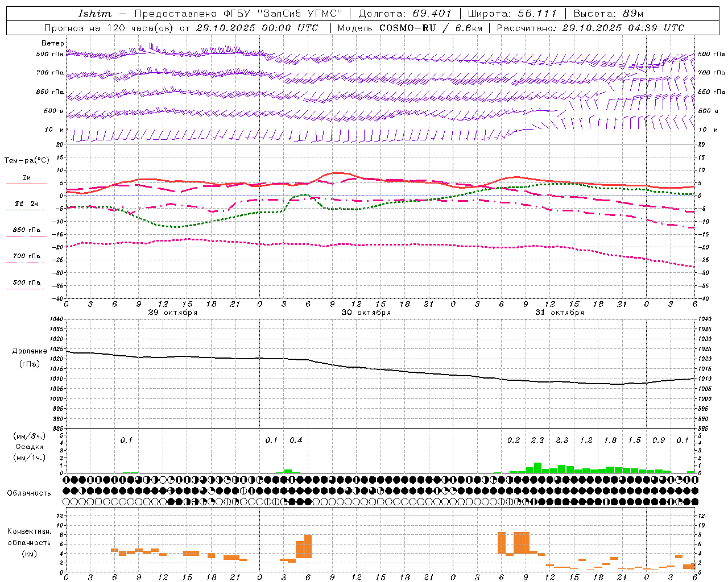The width and height of the screenshot is (728, 582).
Task: Click the model name "COSMO-RU / 6.6км"
Action: pyautogui.click(x=431, y=28)
